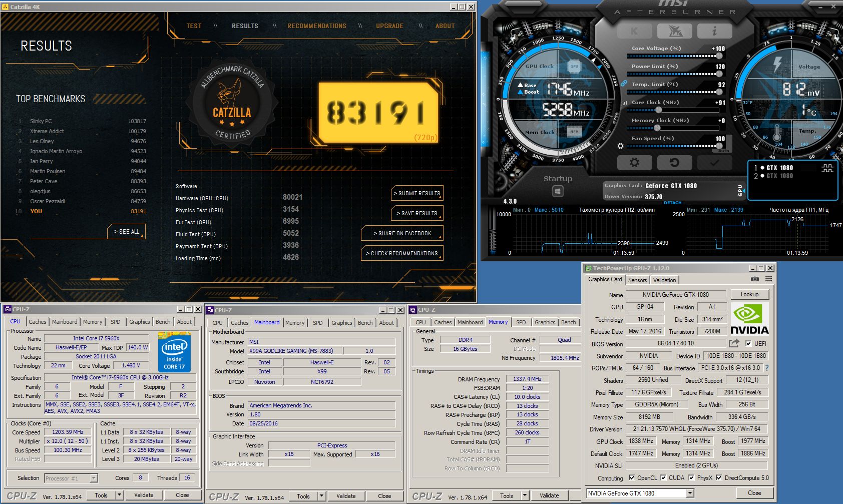The height and width of the screenshot is (504, 843).
Task: Click the Lookup button in GPU-Z
Action: [749, 294]
